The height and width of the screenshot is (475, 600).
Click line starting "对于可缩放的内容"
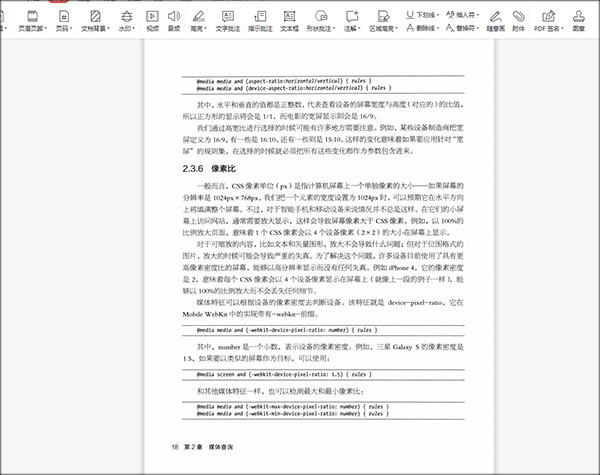[x=330, y=244]
